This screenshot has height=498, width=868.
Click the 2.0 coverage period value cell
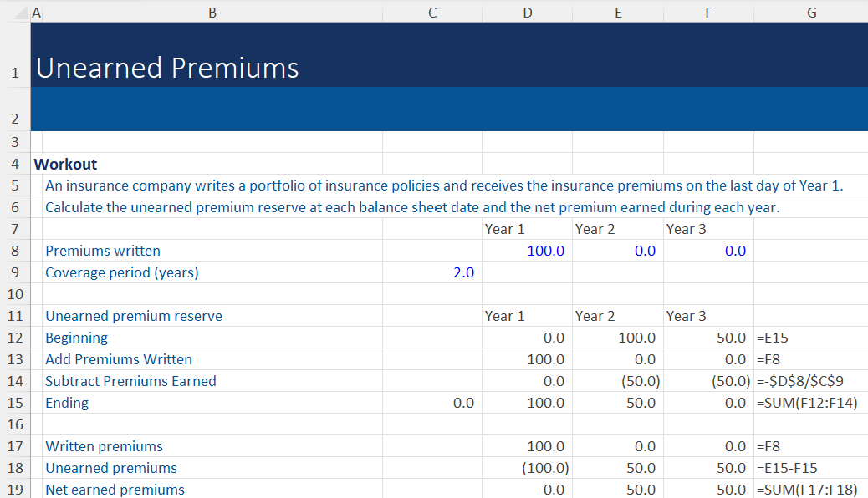point(462,272)
